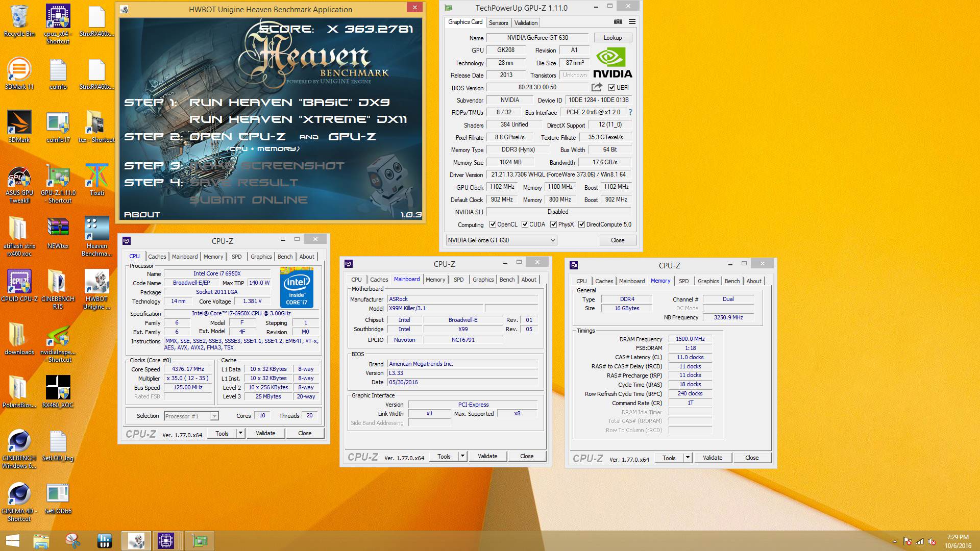
Task: Launch CINEMA 4D Shortcut icon
Action: [19, 502]
